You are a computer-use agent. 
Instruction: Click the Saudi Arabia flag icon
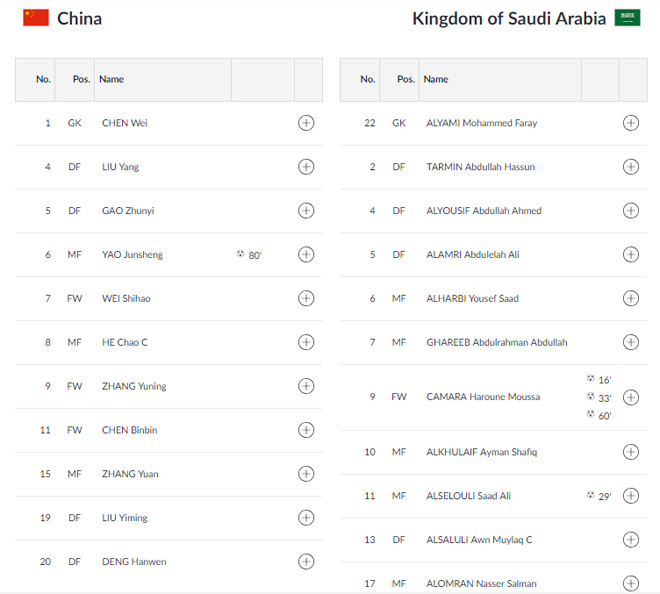pyautogui.click(x=627, y=18)
